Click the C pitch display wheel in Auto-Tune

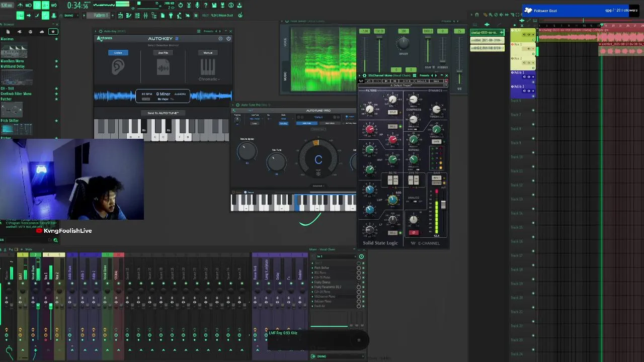pyautogui.click(x=318, y=159)
